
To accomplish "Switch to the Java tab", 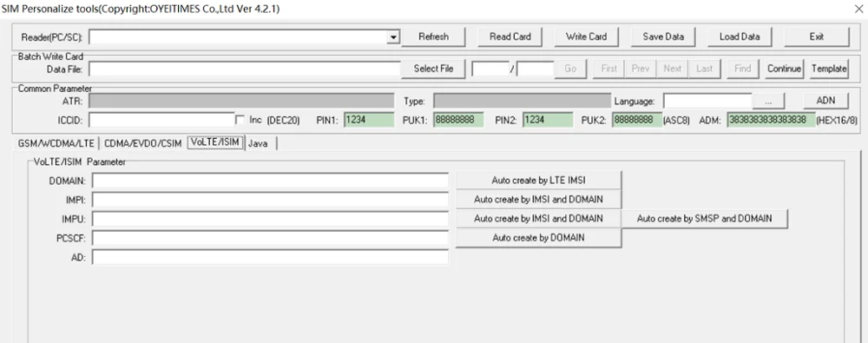I will click(259, 143).
